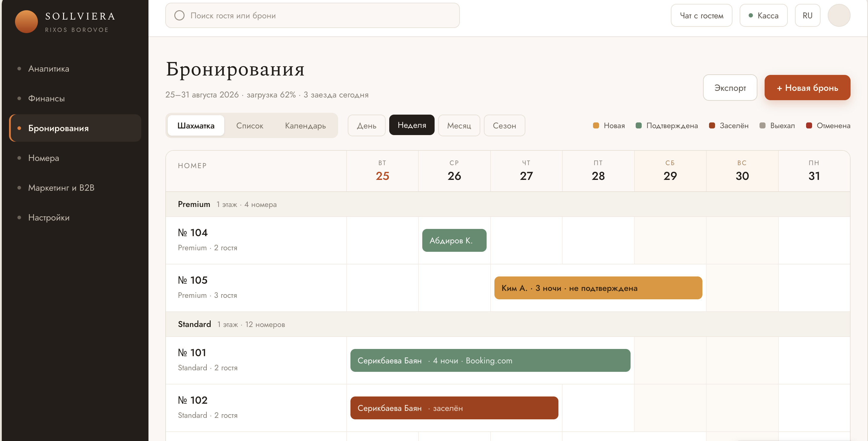Open the Касса button
The height and width of the screenshot is (441, 868).
pos(763,16)
